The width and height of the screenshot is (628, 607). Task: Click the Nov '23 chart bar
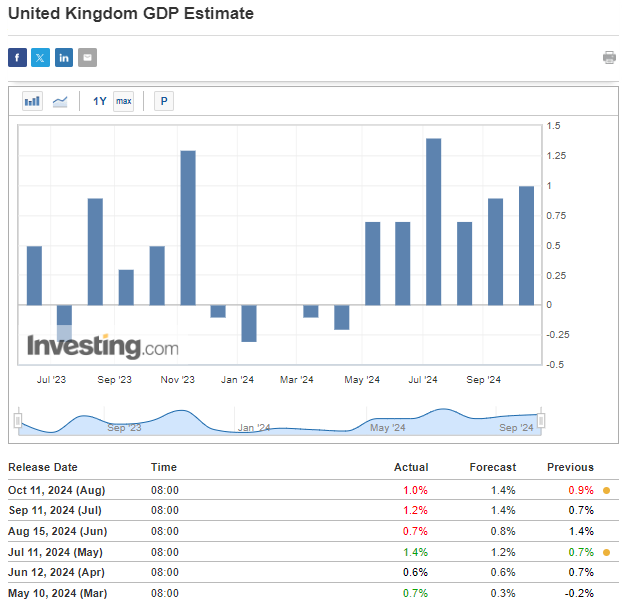pos(188,228)
